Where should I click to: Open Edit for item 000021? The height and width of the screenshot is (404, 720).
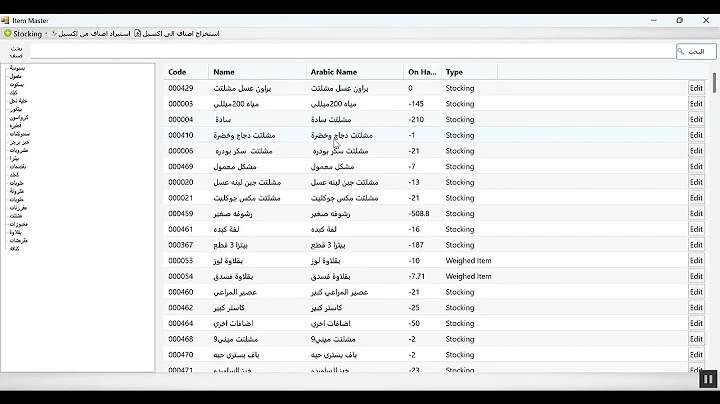[x=696, y=198]
